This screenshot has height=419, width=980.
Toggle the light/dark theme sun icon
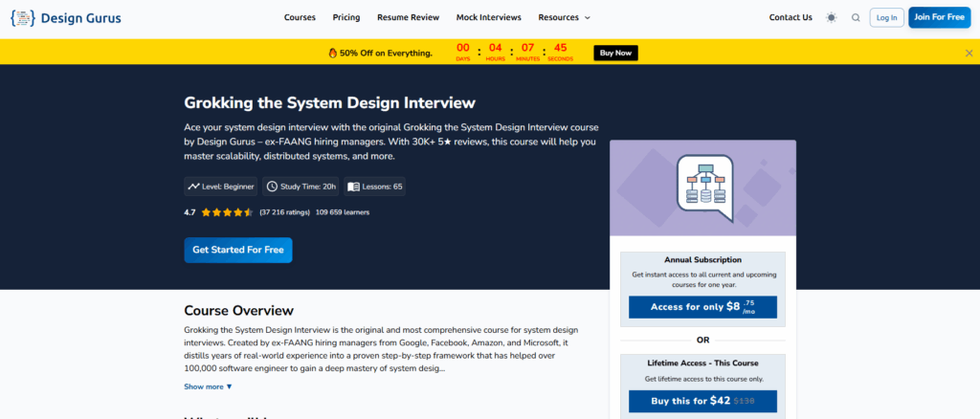[x=831, y=17]
